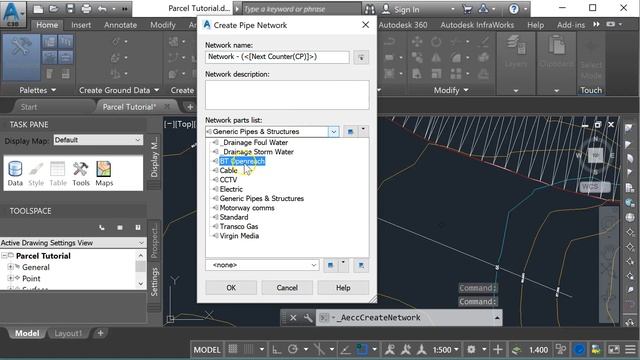Click in the Network name field
The width and height of the screenshot is (640, 360).
pyautogui.click(x=277, y=57)
